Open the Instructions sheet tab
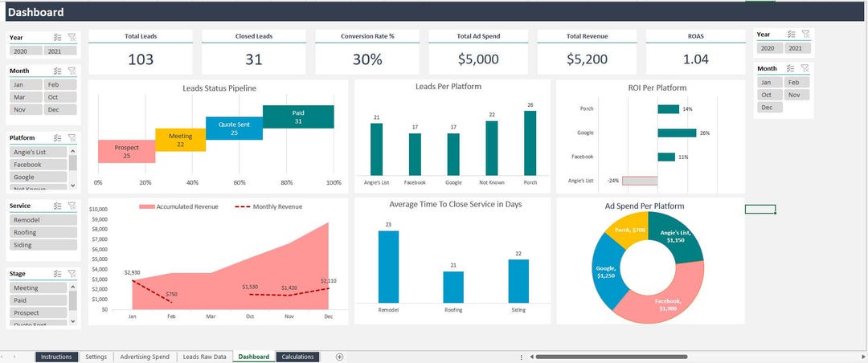 56,357
